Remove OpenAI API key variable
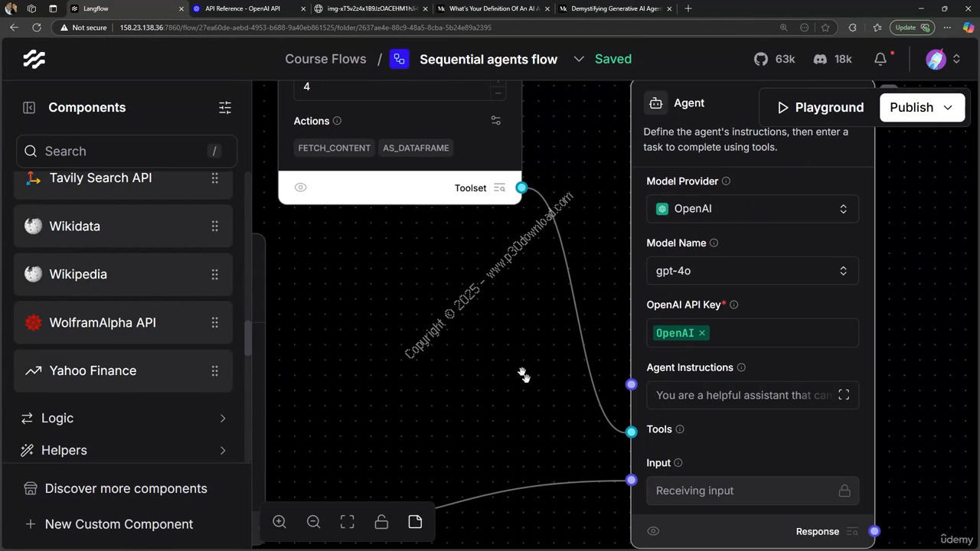 coord(702,333)
